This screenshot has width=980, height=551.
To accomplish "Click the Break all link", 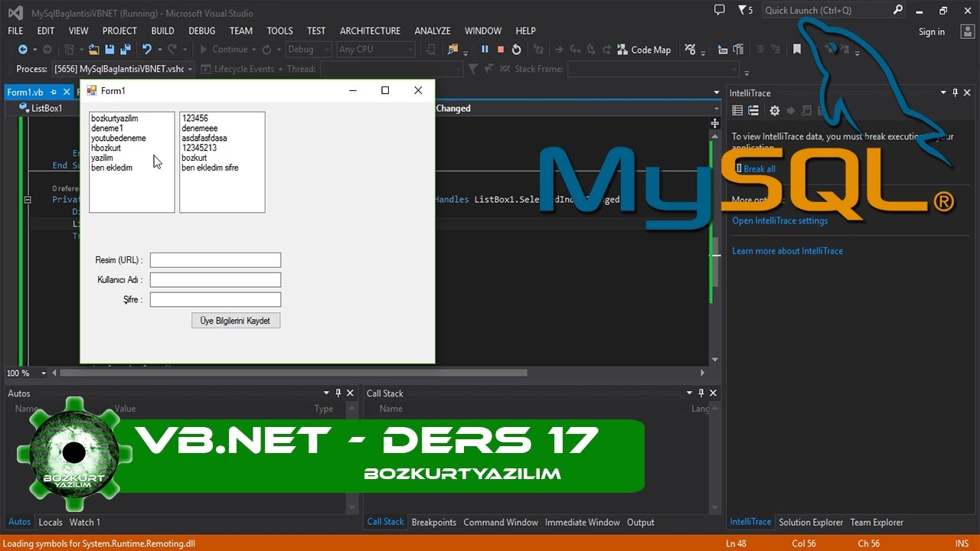I will coord(759,169).
